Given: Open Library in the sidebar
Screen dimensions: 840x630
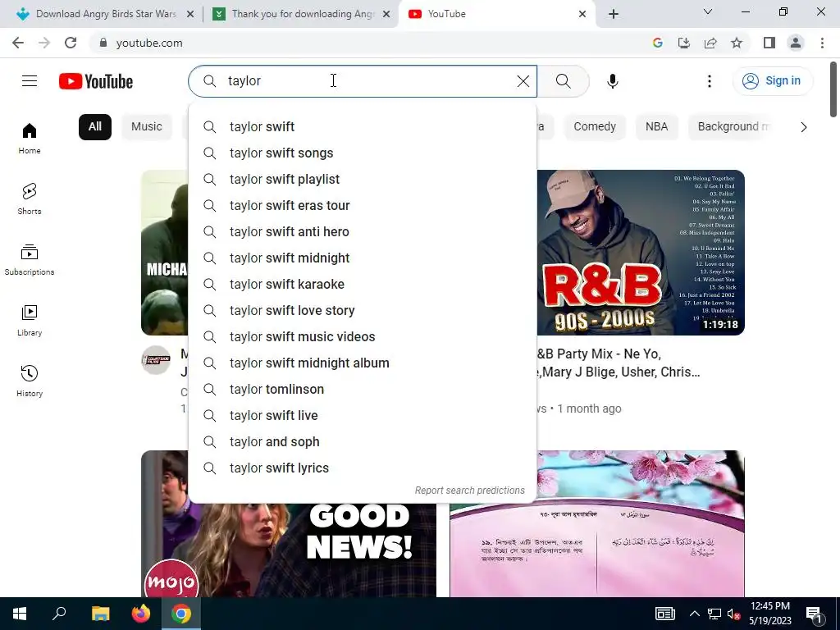Looking at the screenshot, I should pyautogui.click(x=30, y=321).
